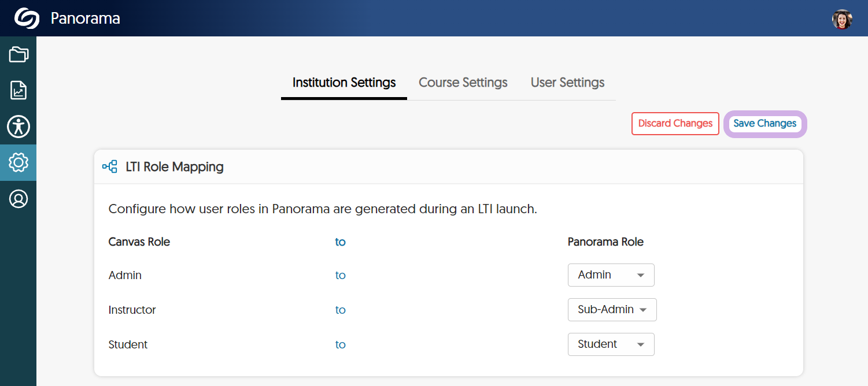Open the Student row Panorama Role dropdown
Image resolution: width=868 pixels, height=386 pixels.
point(611,344)
